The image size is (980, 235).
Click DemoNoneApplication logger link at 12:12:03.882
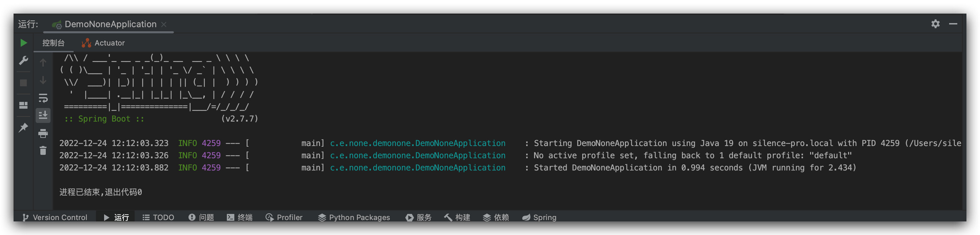418,168
